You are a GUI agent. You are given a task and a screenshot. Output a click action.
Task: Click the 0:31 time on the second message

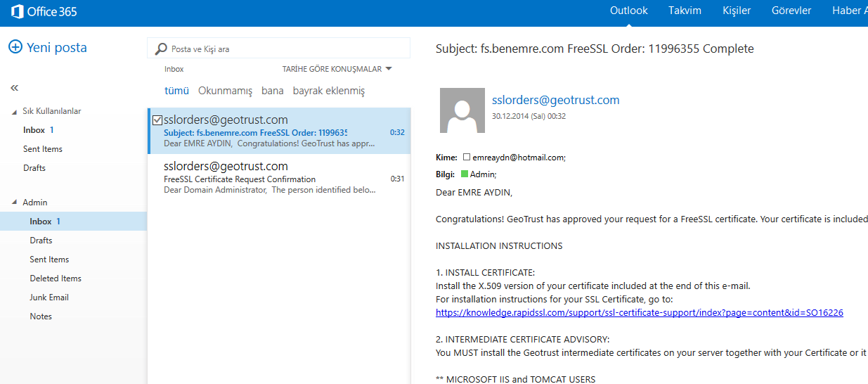pyautogui.click(x=398, y=179)
